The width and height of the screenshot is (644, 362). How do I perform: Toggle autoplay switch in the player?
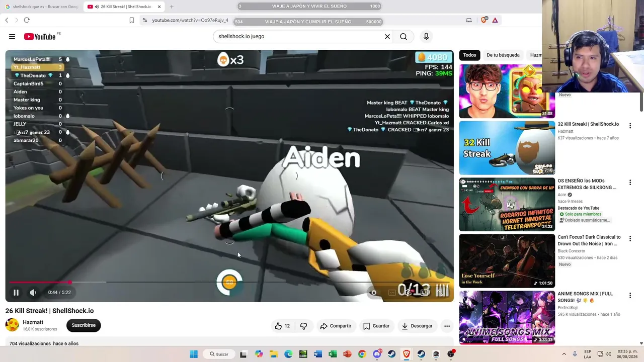click(373, 293)
